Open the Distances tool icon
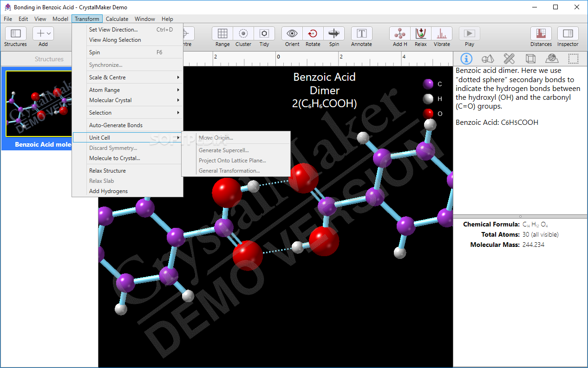 [x=541, y=33]
